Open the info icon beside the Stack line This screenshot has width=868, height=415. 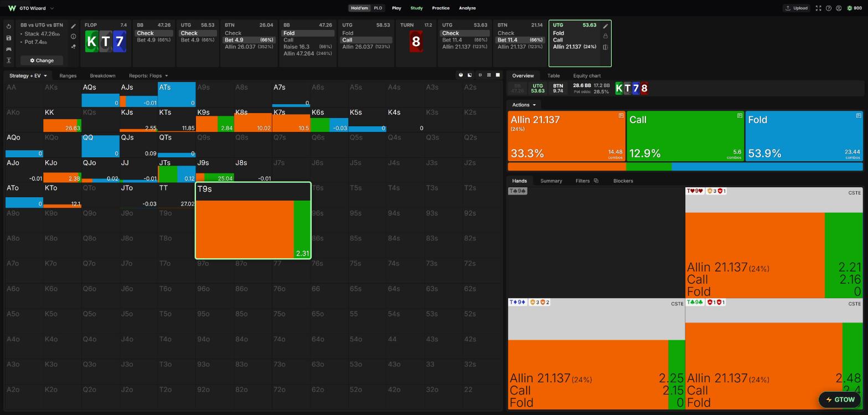tap(73, 37)
